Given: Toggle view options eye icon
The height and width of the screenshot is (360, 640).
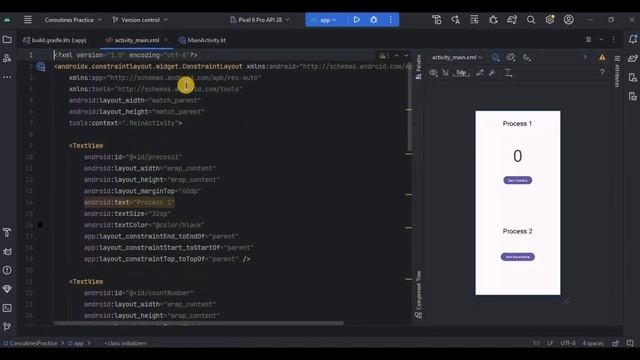Looking at the screenshot, I should pyautogui.click(x=433, y=73).
